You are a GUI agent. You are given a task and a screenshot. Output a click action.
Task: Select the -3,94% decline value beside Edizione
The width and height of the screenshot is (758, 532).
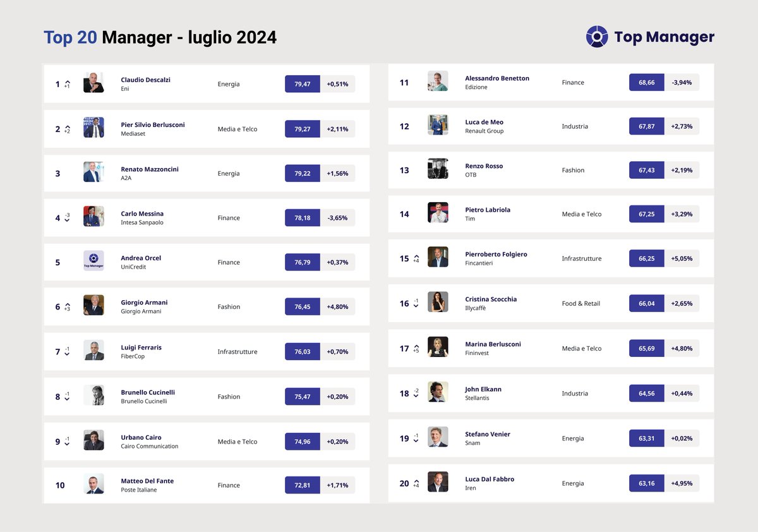pos(683,82)
